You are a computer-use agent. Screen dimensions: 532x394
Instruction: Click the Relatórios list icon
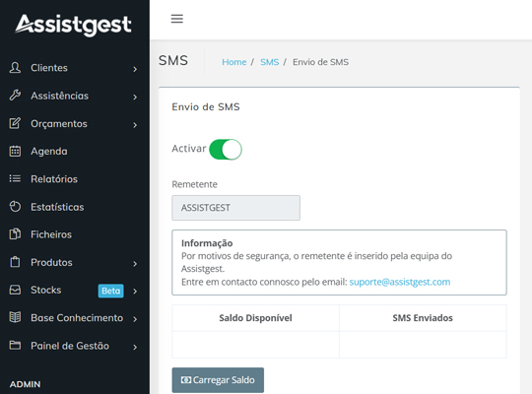(15, 178)
